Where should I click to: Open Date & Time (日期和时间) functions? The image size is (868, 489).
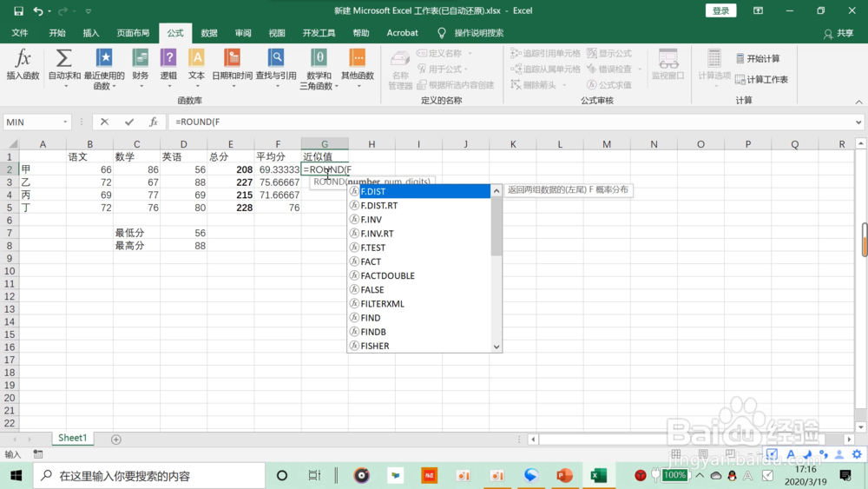tap(233, 68)
